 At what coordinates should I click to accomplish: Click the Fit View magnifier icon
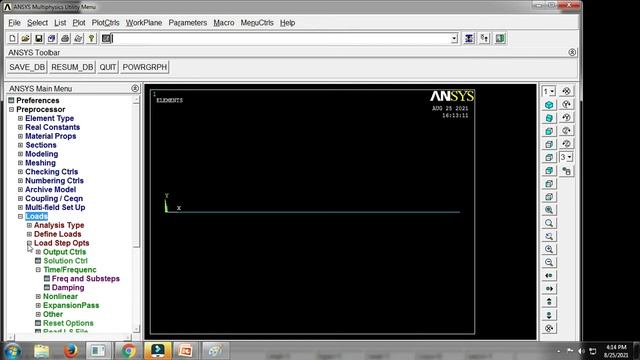point(549,210)
